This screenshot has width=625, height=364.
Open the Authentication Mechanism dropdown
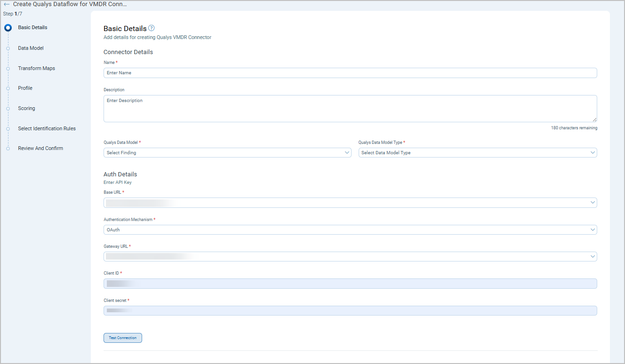tap(350, 230)
